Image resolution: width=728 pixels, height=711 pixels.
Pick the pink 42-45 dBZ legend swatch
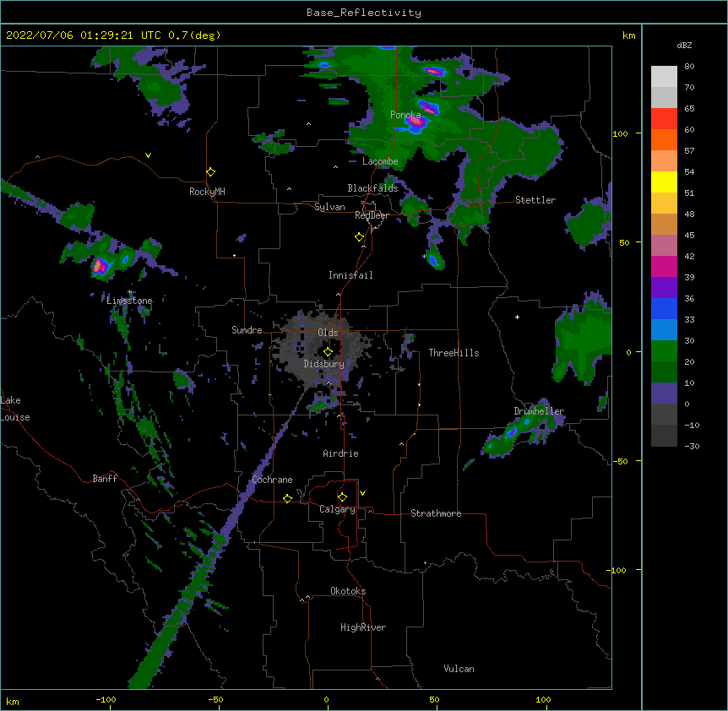[664, 246]
